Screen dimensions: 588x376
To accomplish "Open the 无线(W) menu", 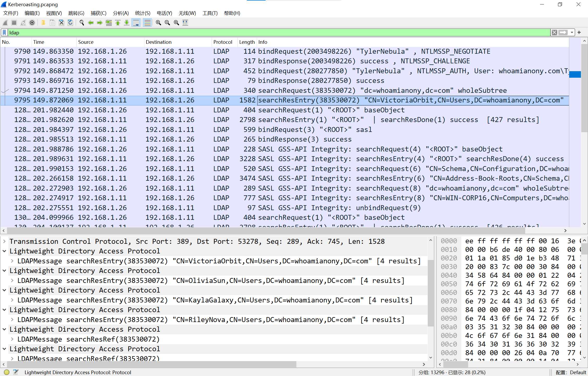I will point(187,13).
